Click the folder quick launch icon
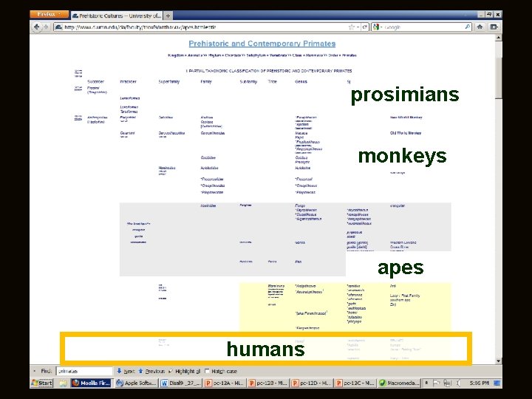 pos(63,383)
